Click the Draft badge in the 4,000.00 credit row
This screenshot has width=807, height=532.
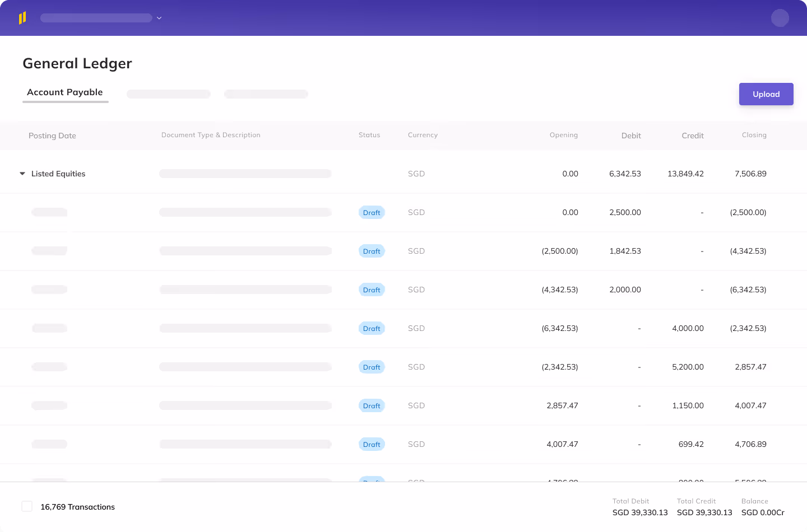point(372,328)
